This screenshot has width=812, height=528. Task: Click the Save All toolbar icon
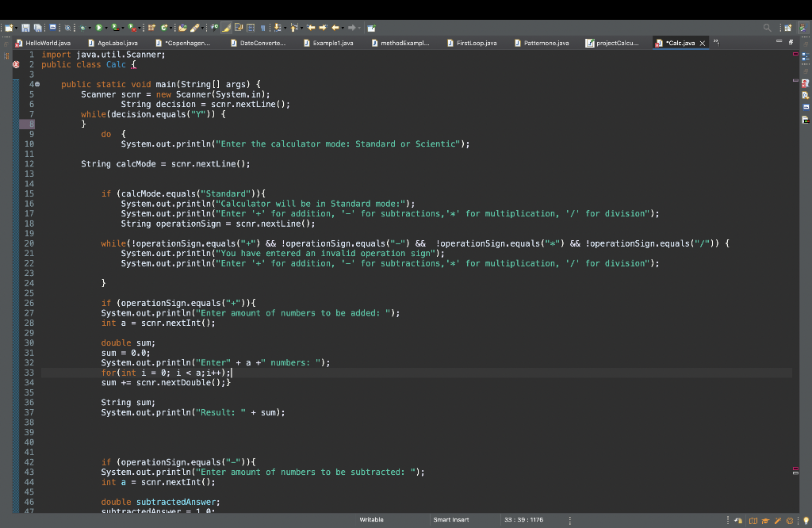(37, 28)
